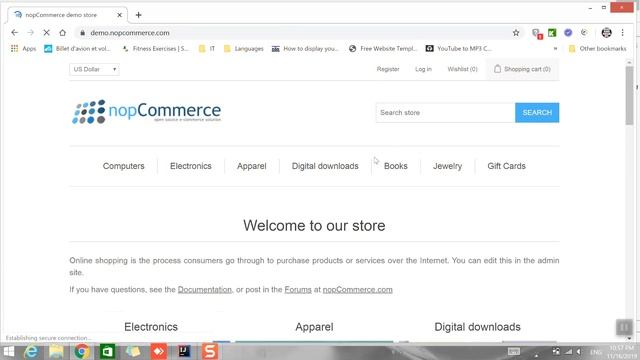Click the purple checkmark extension icon
Image resolution: width=640 pixels, height=360 pixels.
click(568, 33)
